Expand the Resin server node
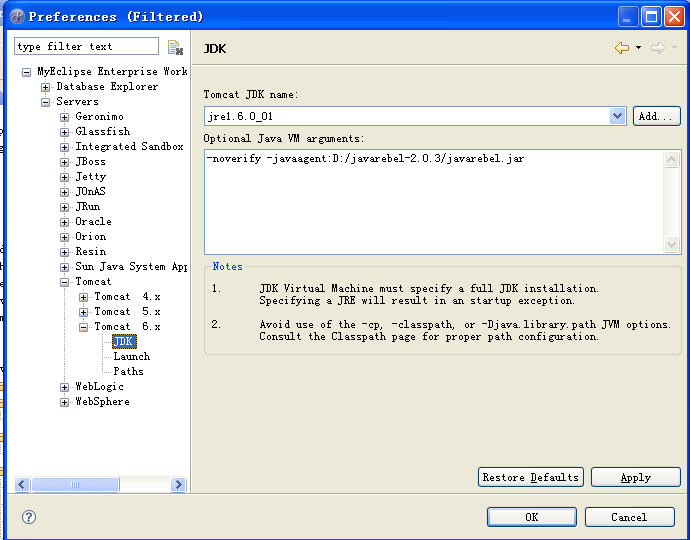This screenshot has height=540, width=690. click(x=64, y=252)
